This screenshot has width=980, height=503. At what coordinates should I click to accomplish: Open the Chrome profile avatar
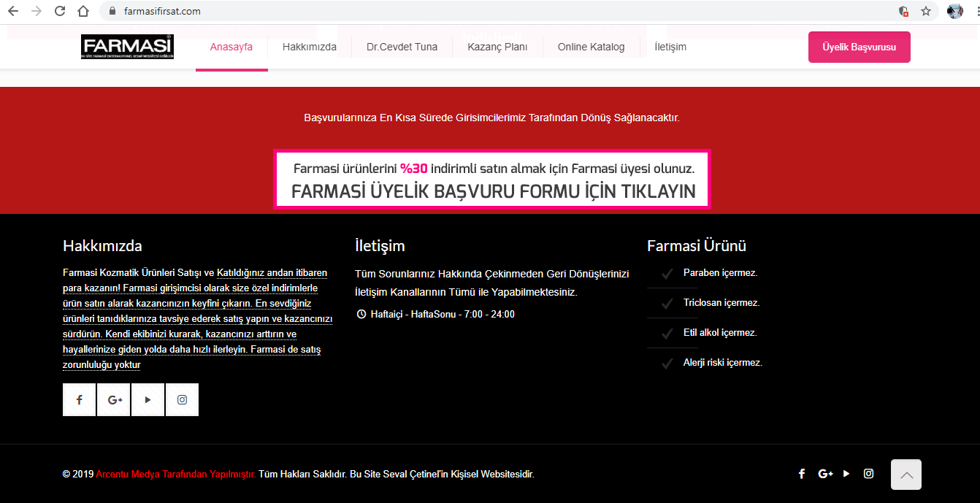pyautogui.click(x=955, y=11)
